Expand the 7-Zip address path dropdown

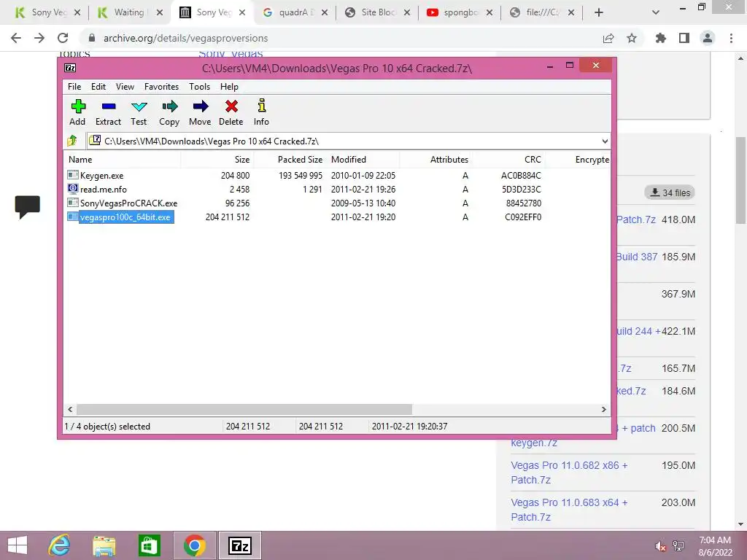coord(605,141)
